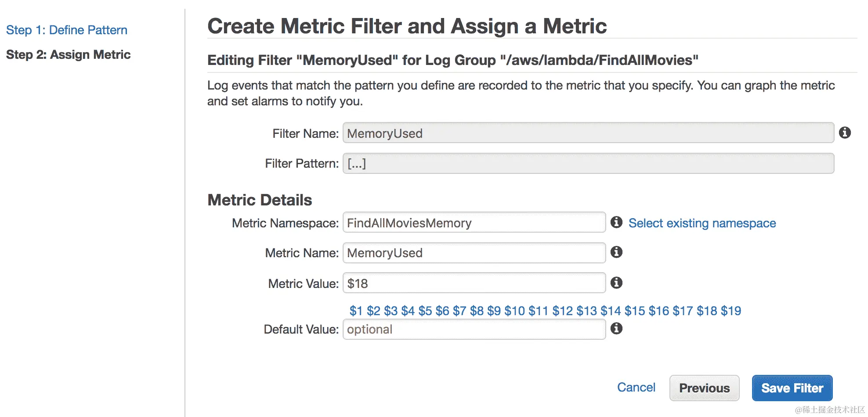Screen dimensions: 868x417
Task: Focus the Metric Namespace input field
Action: point(474,223)
